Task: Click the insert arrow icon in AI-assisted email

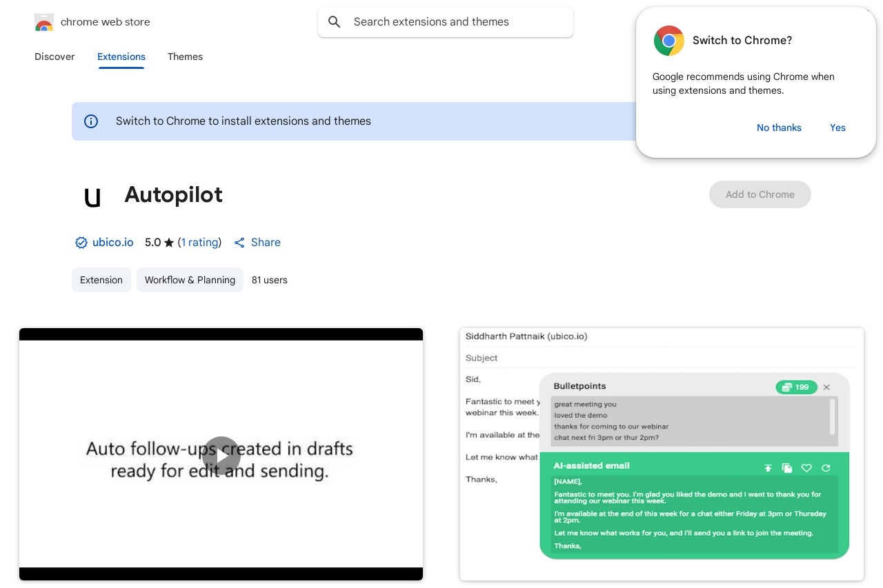Action: pyautogui.click(x=768, y=468)
